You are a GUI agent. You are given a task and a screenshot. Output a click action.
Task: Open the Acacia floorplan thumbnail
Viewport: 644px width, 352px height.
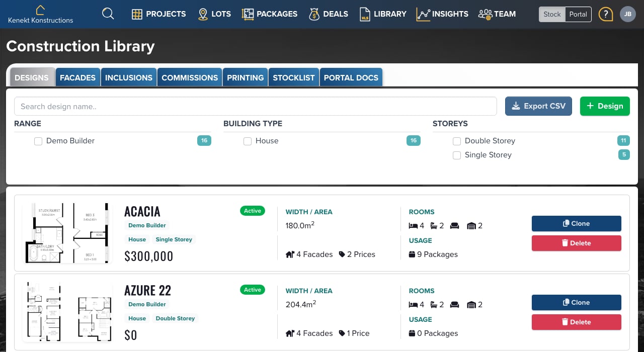(67, 233)
